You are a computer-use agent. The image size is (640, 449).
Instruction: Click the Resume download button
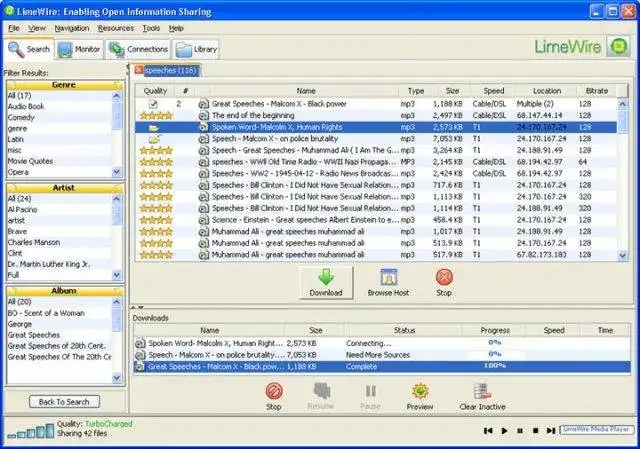tap(321, 396)
